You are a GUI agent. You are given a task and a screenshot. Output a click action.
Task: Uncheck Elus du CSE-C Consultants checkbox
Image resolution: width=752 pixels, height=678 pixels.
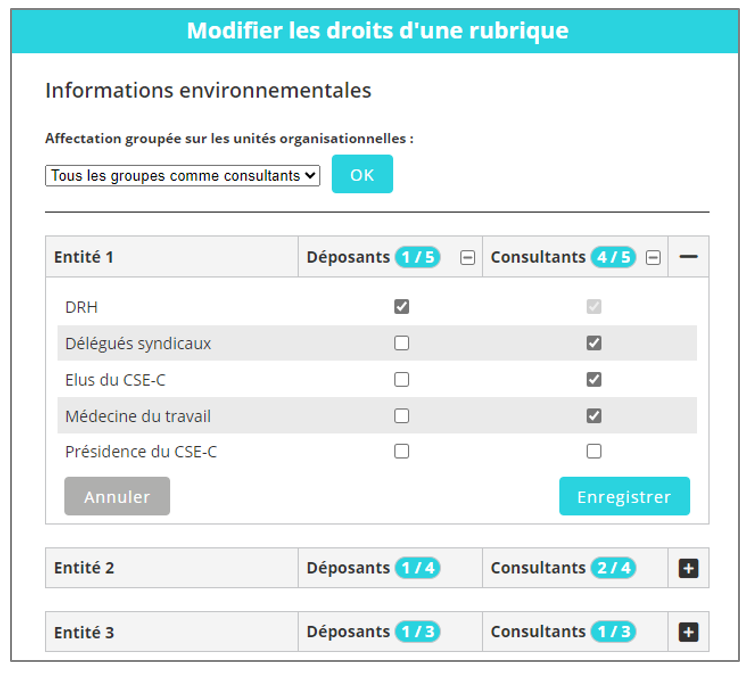(594, 379)
